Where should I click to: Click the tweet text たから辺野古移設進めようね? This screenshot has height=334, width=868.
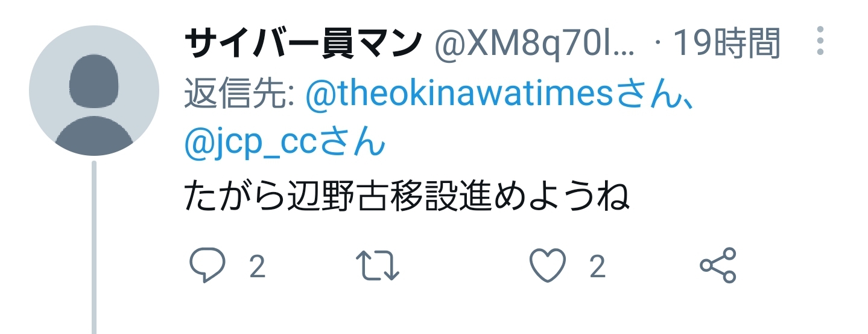click(x=407, y=196)
